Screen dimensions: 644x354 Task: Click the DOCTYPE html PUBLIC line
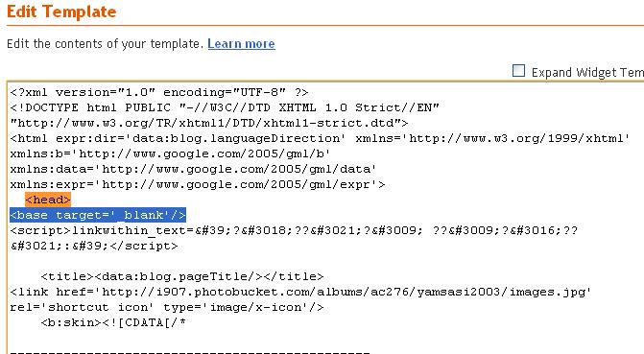pos(225,107)
